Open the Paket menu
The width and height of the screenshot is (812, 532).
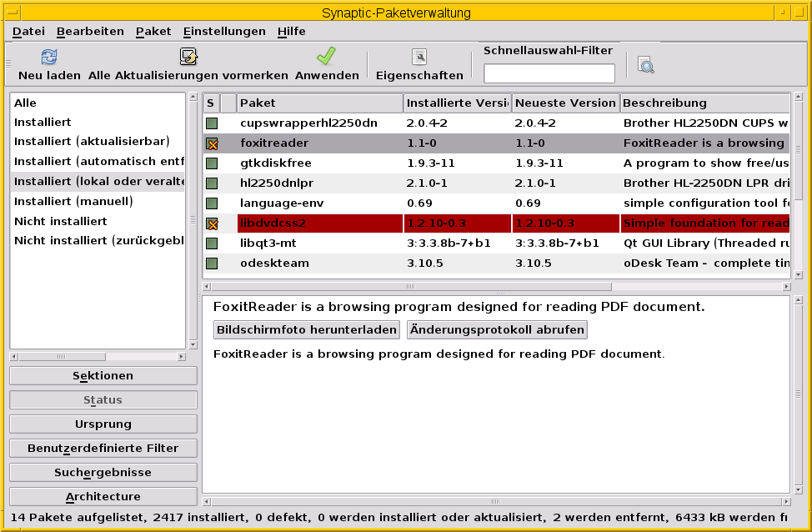[x=153, y=31]
